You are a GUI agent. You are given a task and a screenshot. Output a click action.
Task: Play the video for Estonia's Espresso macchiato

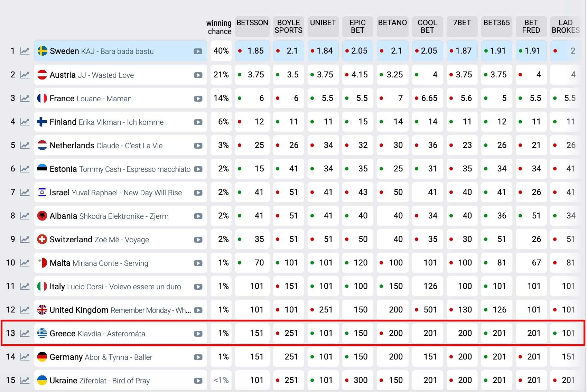tap(198, 169)
